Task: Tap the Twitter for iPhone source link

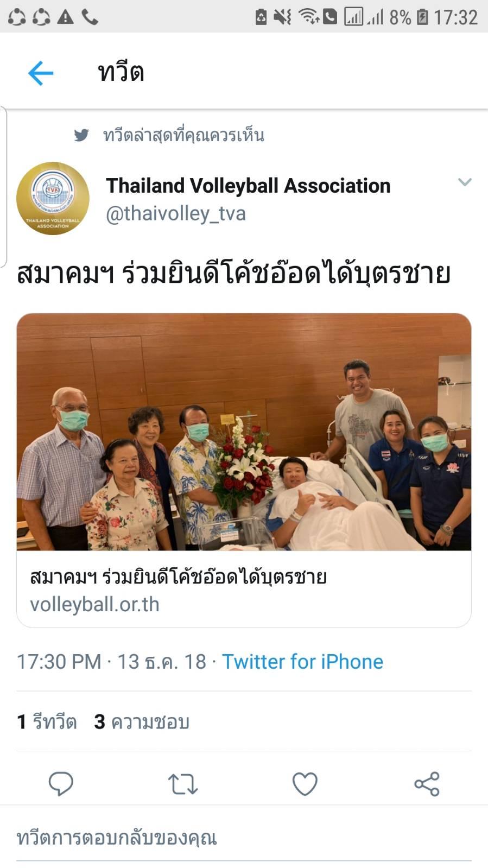Action: click(x=302, y=662)
